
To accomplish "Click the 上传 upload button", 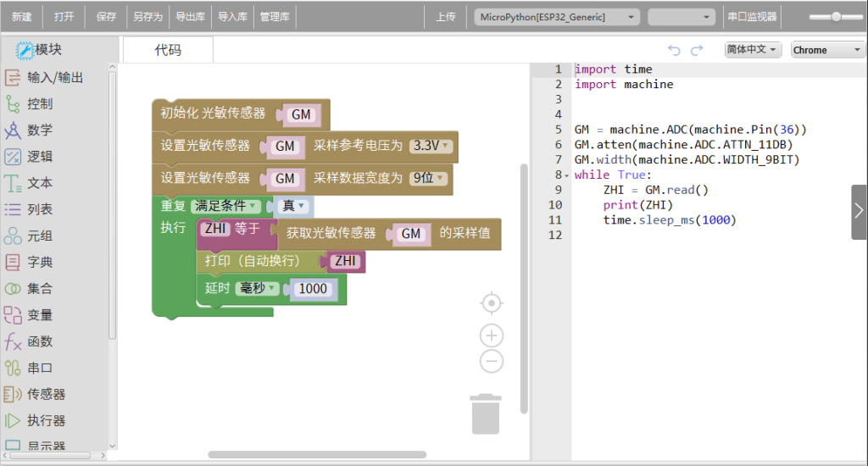I will [x=445, y=17].
